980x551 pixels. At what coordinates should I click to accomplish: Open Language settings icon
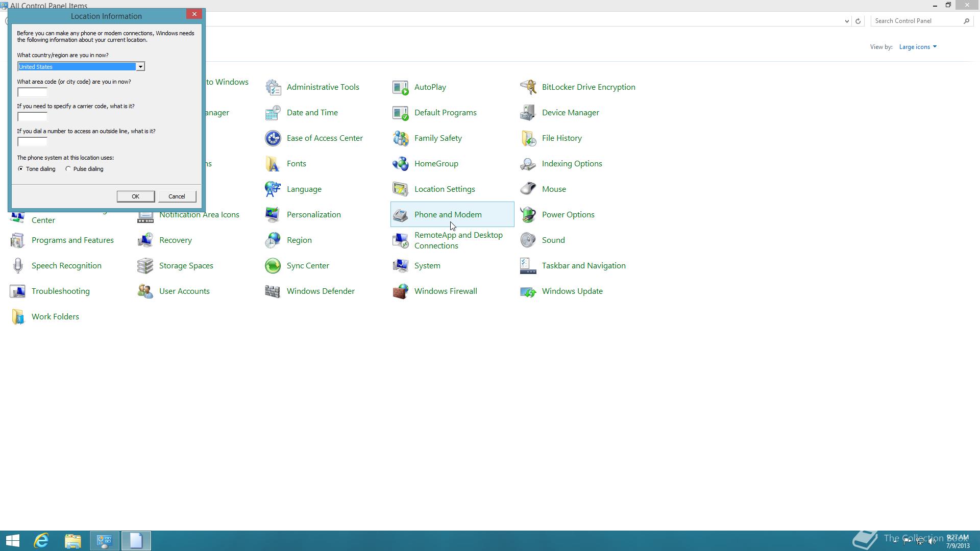[x=273, y=189]
